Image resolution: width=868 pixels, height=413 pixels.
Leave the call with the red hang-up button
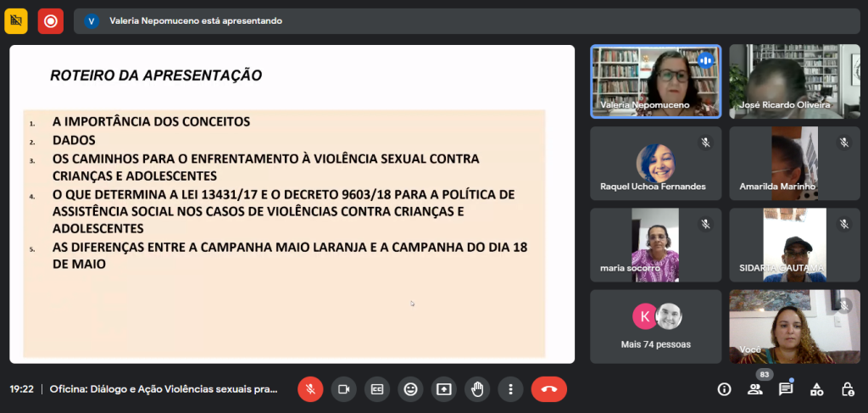point(548,389)
